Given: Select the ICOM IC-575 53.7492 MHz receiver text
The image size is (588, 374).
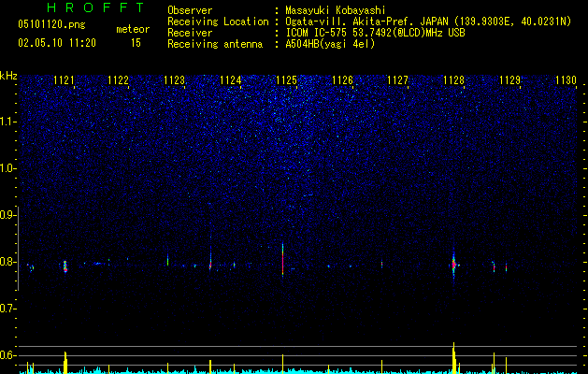Looking at the screenshot, I should coord(375,33).
